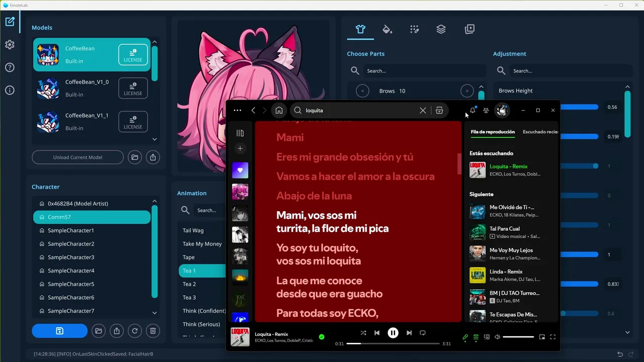Choose the Take My Money animation

pyautogui.click(x=202, y=244)
